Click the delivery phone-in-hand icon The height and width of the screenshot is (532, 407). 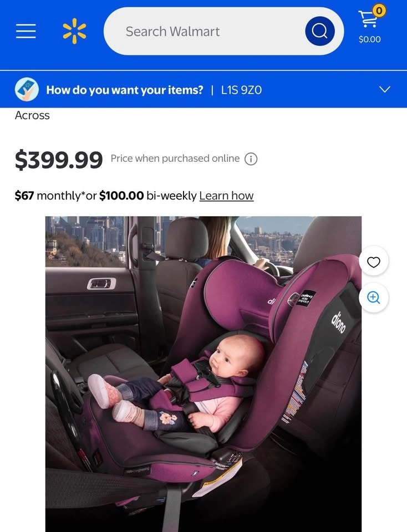(27, 90)
